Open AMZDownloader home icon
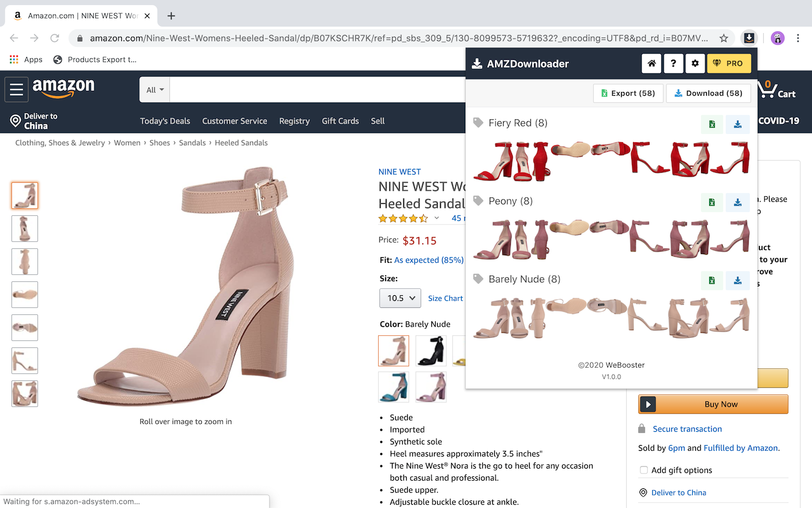 pos(651,63)
